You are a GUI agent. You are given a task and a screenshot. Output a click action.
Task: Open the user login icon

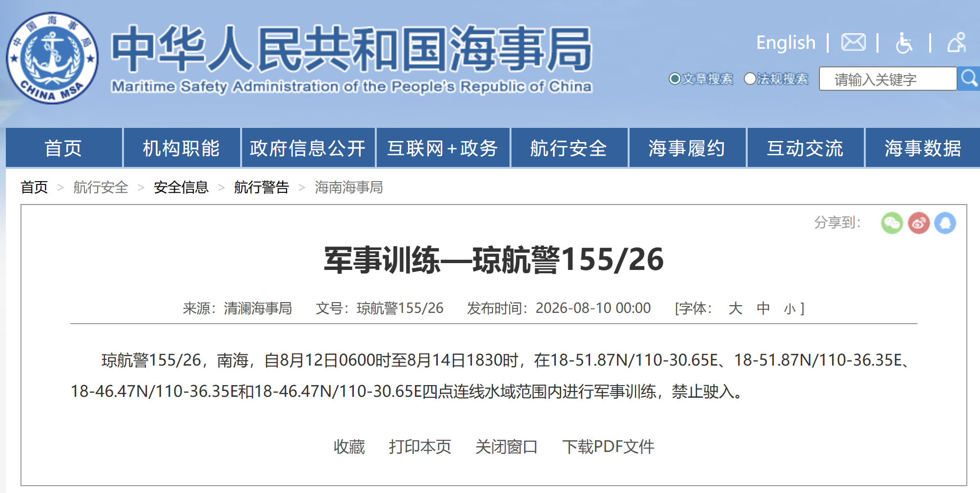957,42
